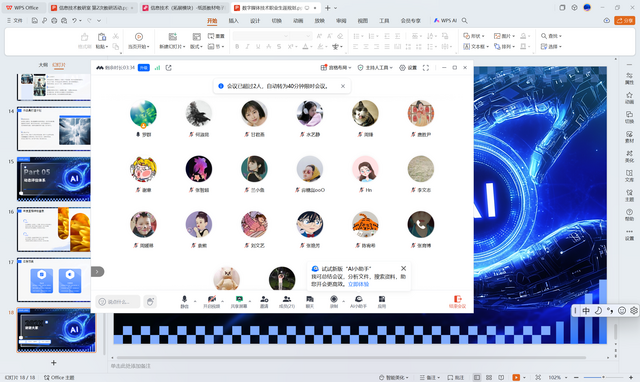Open the Insert ribbon tab
This screenshot has width=640, height=382.
[233, 20]
